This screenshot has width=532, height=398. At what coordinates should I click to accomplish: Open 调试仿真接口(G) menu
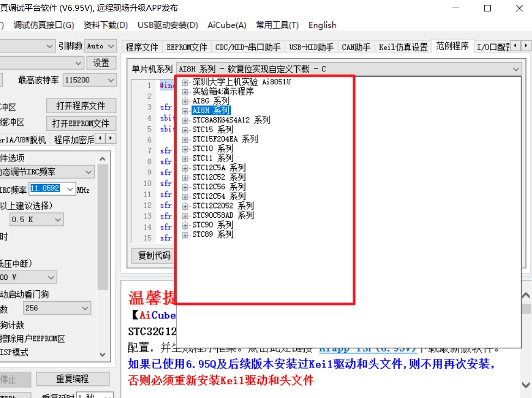click(x=44, y=25)
